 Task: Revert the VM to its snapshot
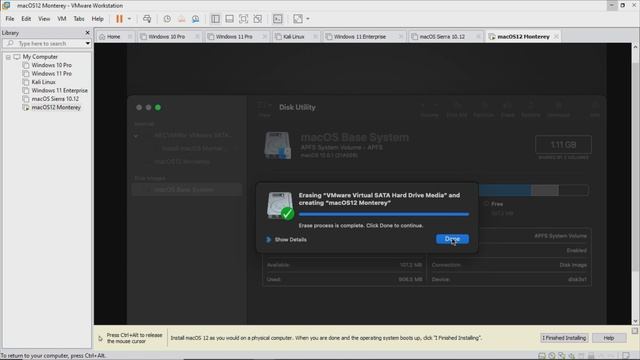coord(182,19)
